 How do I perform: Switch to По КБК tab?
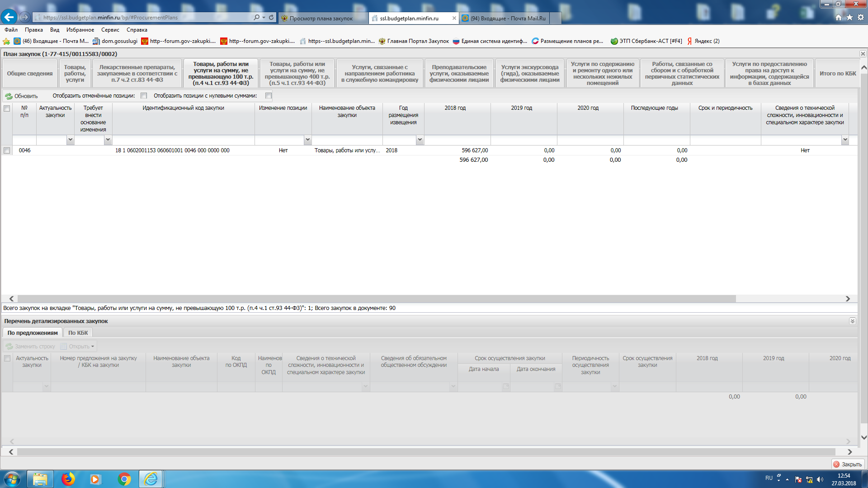tap(78, 333)
